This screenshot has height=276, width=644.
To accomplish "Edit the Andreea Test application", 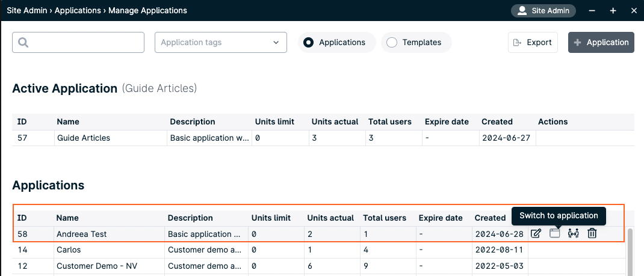I will tap(536, 234).
